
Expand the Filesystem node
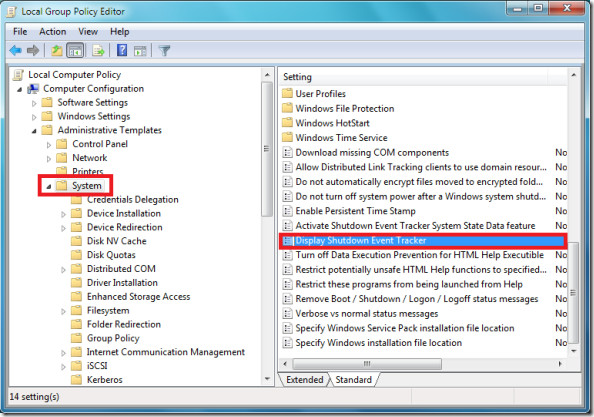(x=64, y=311)
